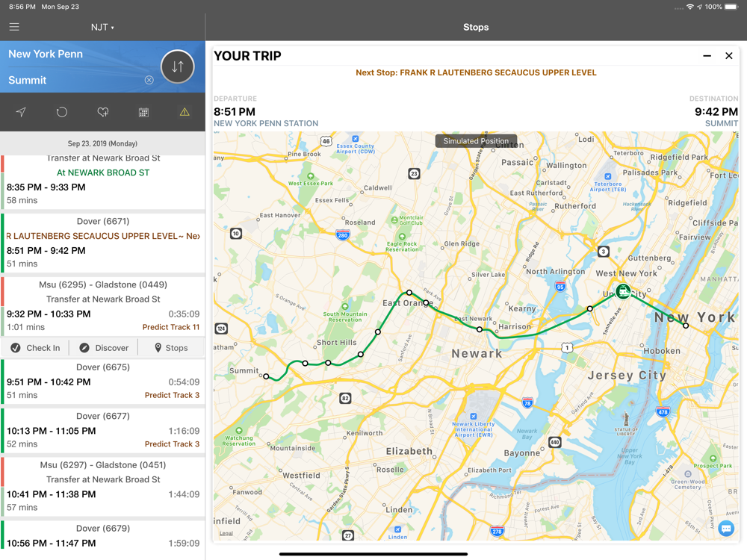Swap origin and destination stations
Viewport: 747px width, 560px height.
(x=177, y=66)
